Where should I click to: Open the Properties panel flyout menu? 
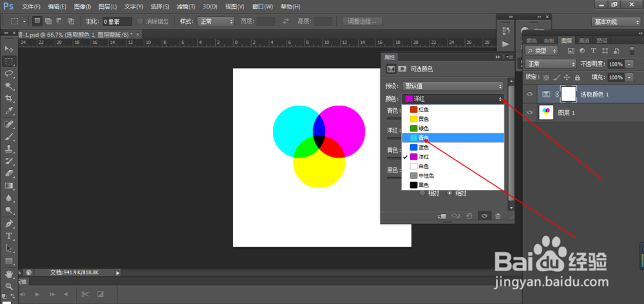pos(509,57)
